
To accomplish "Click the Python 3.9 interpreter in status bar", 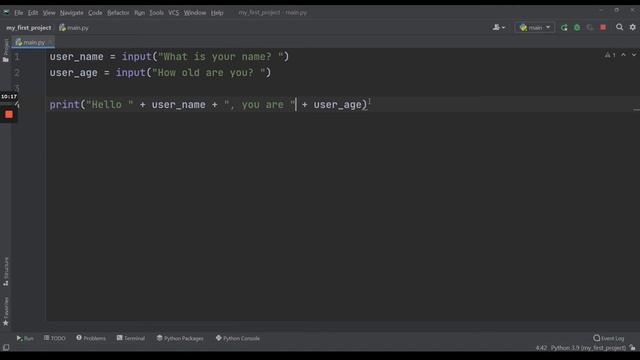I will pos(588,348).
